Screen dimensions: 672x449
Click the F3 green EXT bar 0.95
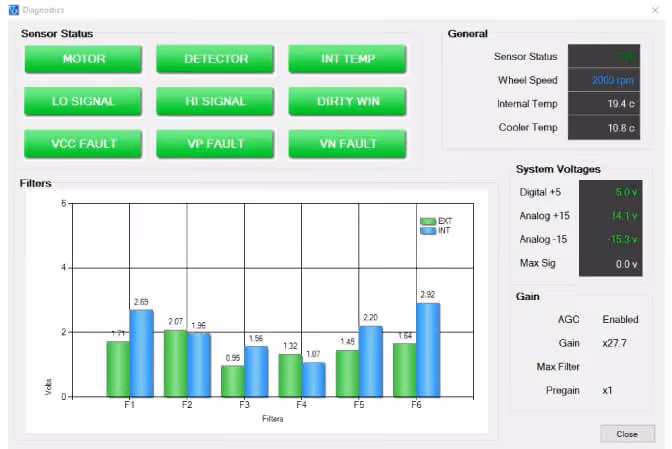[x=233, y=381]
